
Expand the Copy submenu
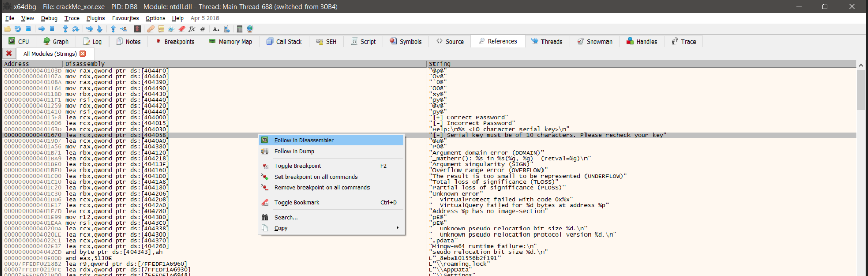[280, 228]
